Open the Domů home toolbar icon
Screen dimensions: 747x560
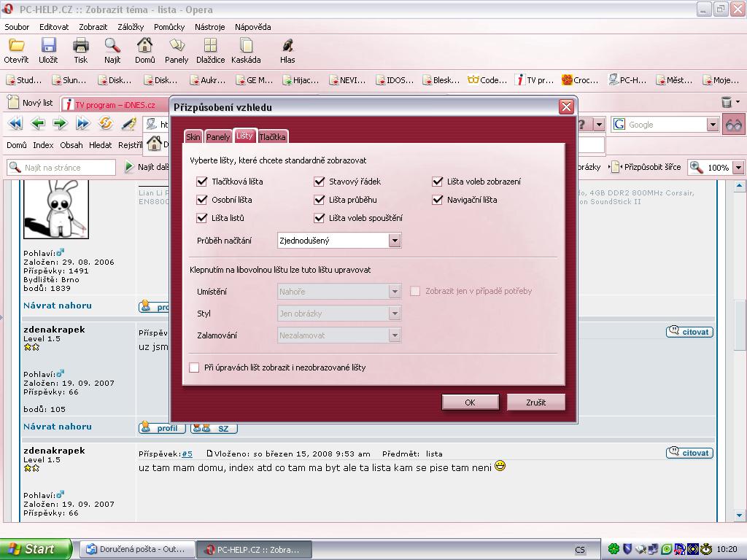[x=144, y=46]
